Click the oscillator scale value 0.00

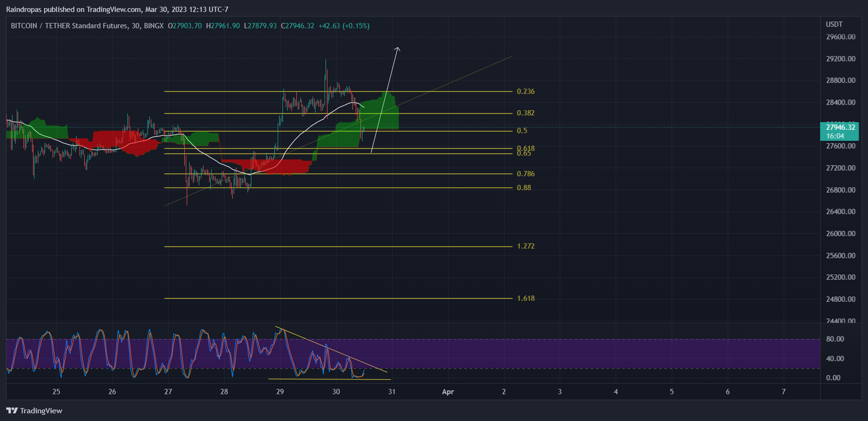pos(833,378)
